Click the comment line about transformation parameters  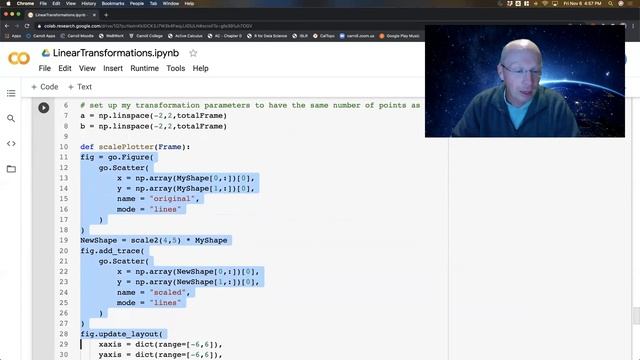coord(250,105)
